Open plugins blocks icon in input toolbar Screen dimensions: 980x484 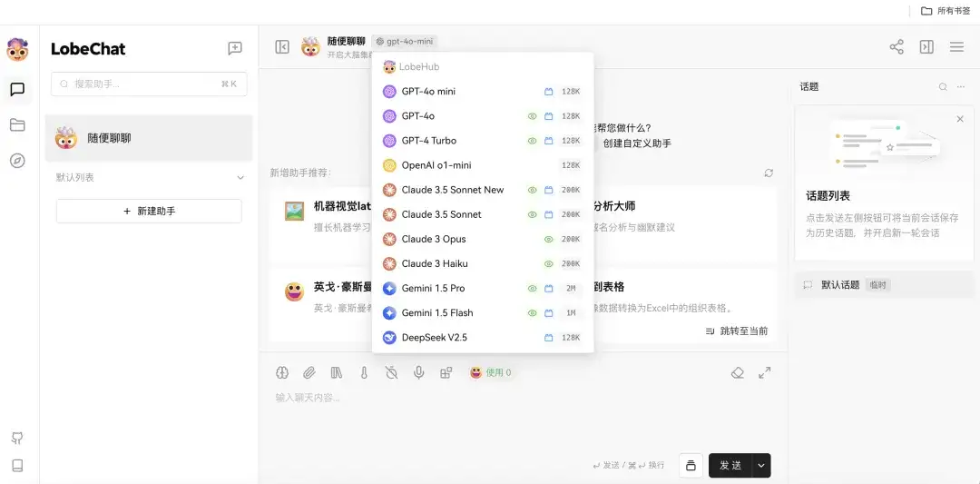click(x=446, y=372)
